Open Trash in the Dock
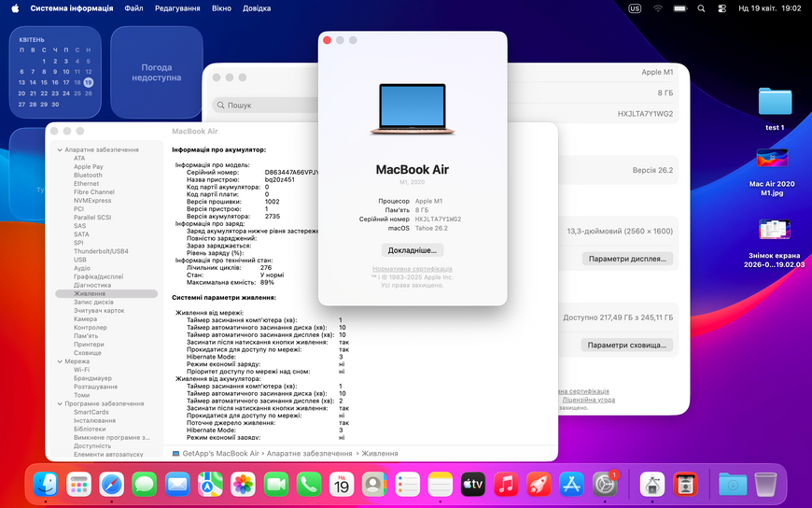 click(765, 486)
